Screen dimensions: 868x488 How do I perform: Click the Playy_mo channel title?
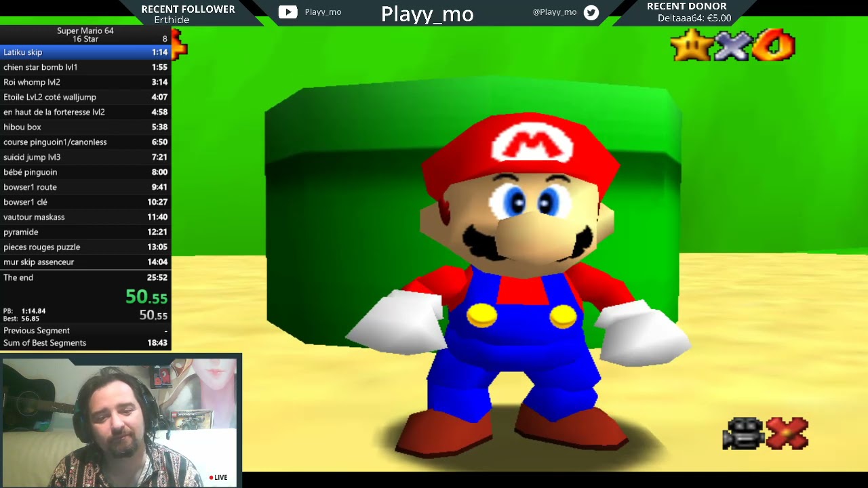click(427, 14)
